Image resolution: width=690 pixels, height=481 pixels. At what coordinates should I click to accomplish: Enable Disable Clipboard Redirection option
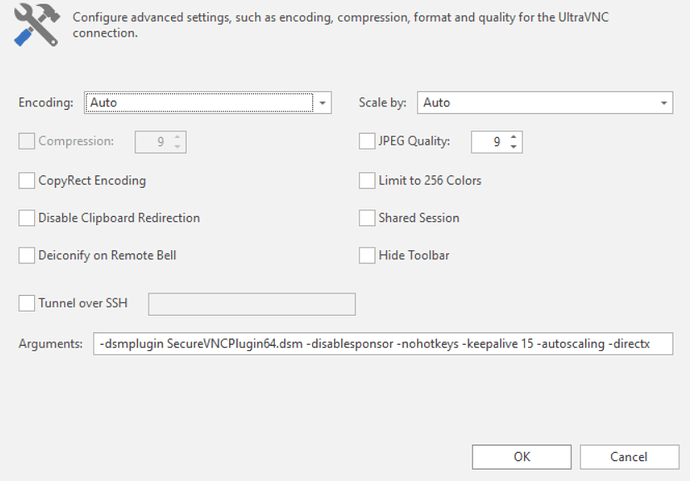[x=27, y=218]
